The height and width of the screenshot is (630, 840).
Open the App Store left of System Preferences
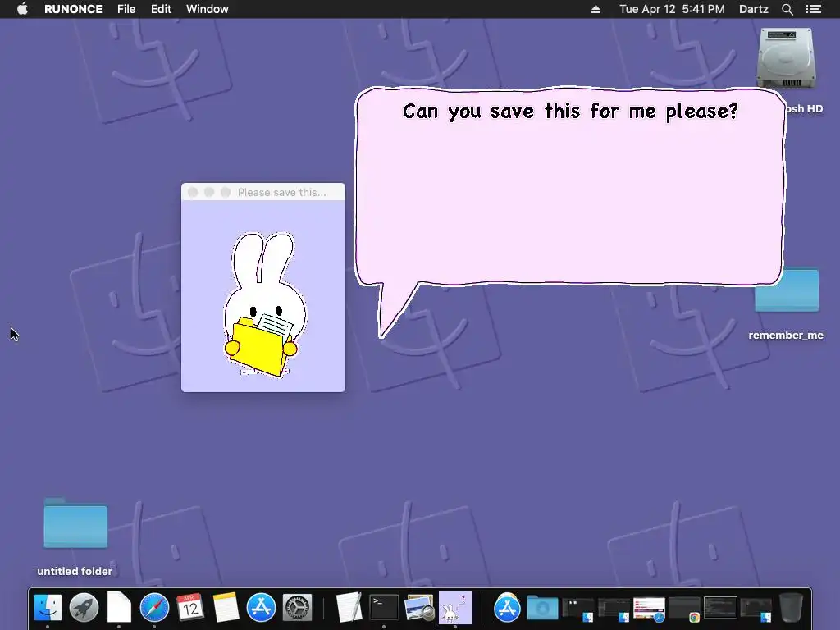click(261, 608)
